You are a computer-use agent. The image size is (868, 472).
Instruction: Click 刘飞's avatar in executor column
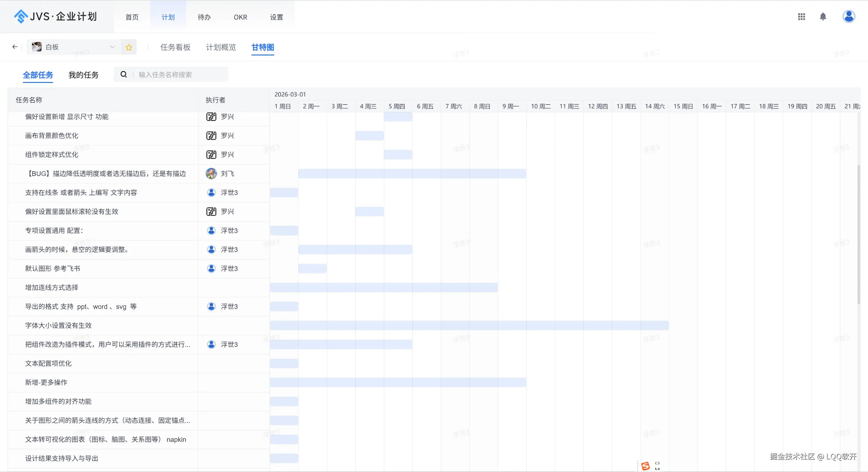point(211,174)
